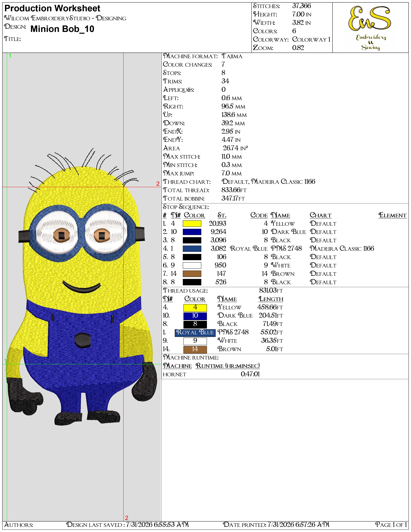Click the 'Production Worksheet' heading

pyautogui.click(x=52, y=9)
